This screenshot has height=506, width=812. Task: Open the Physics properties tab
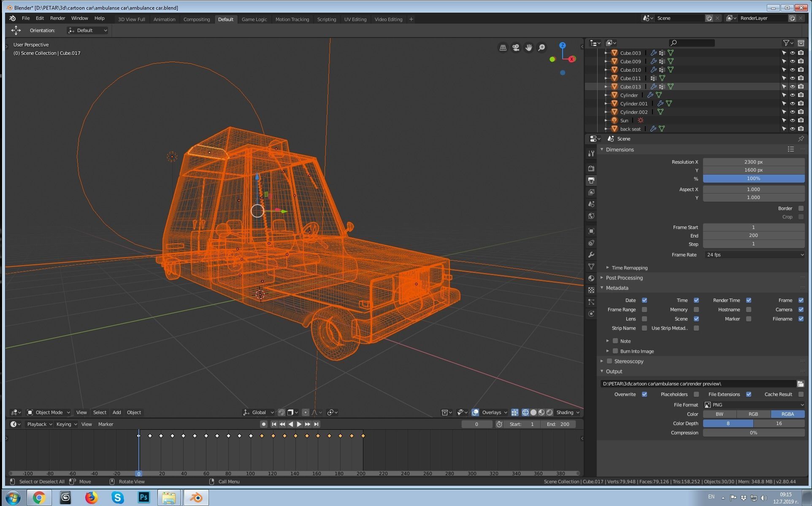[x=591, y=314]
